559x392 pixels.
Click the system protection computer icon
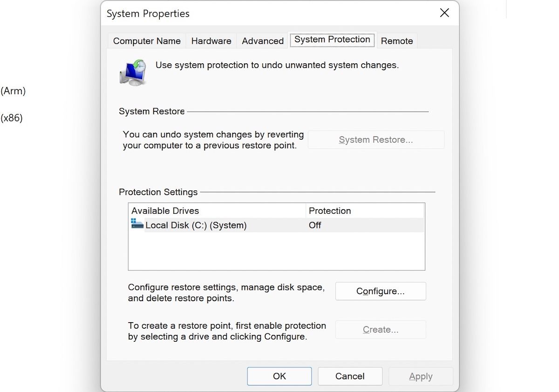pyautogui.click(x=134, y=71)
